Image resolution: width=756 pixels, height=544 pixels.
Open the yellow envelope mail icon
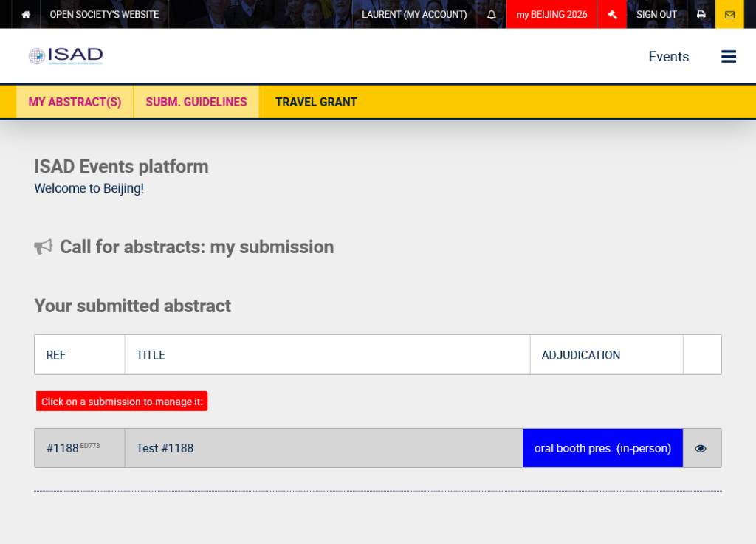click(x=729, y=15)
